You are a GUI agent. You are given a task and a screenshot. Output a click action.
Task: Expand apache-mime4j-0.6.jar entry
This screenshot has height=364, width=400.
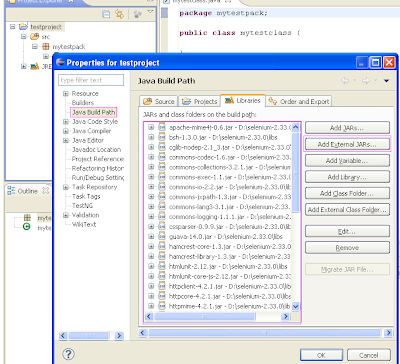[151, 127]
